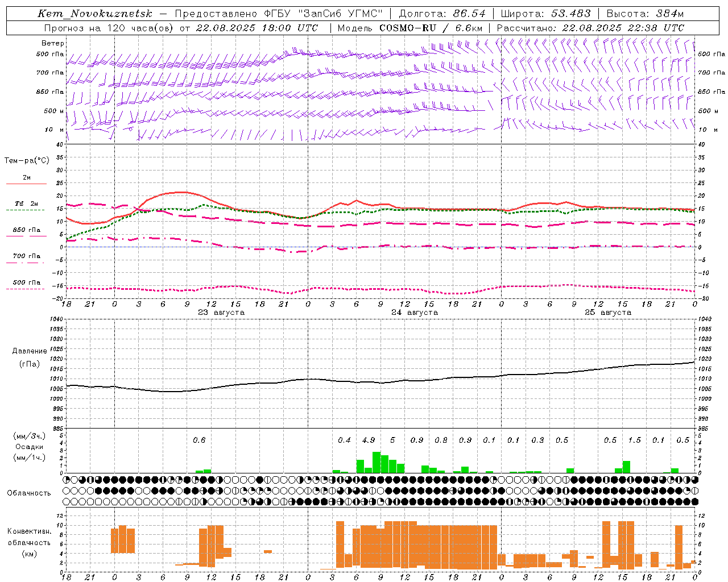Click the ФГБУ "ЗапСиб УГМС" provider text
Image resolution: width=728 pixels, height=582 pixels.
323,14
